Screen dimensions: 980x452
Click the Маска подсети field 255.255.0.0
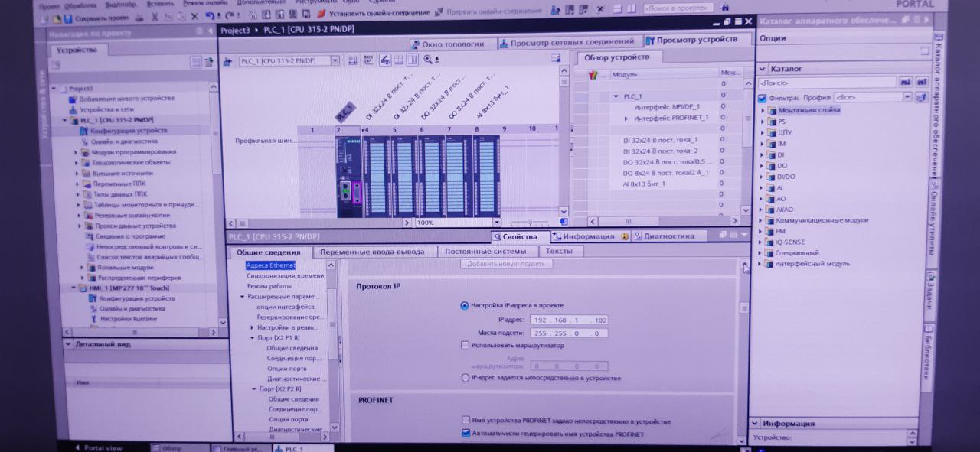pos(569,333)
